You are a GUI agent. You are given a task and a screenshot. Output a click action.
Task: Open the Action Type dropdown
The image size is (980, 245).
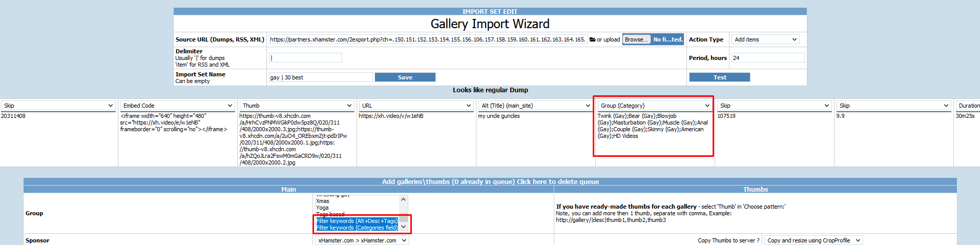(765, 39)
